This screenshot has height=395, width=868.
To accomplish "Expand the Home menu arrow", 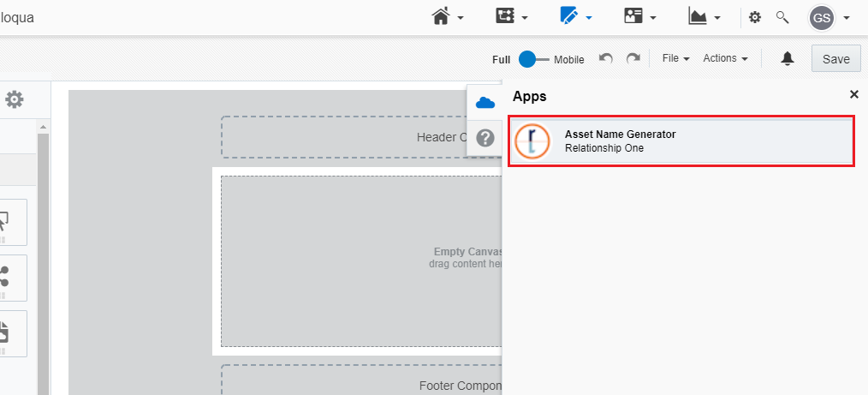I will tap(461, 18).
